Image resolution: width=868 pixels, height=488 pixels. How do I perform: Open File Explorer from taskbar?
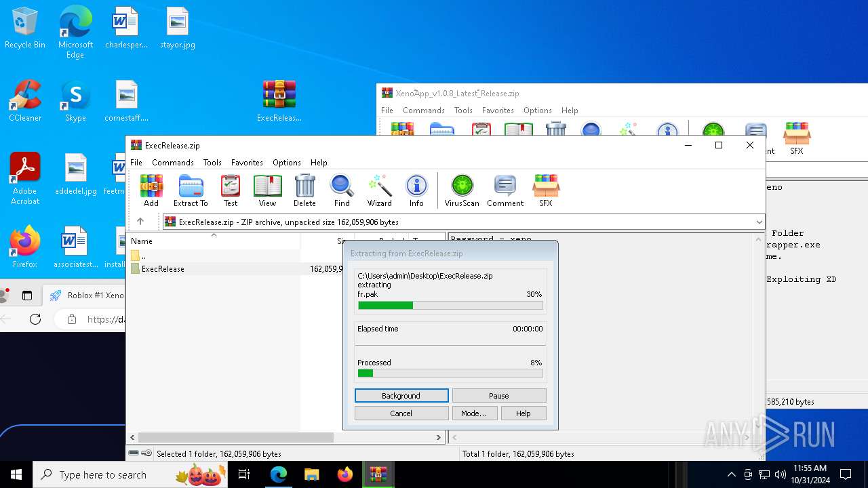(x=312, y=474)
